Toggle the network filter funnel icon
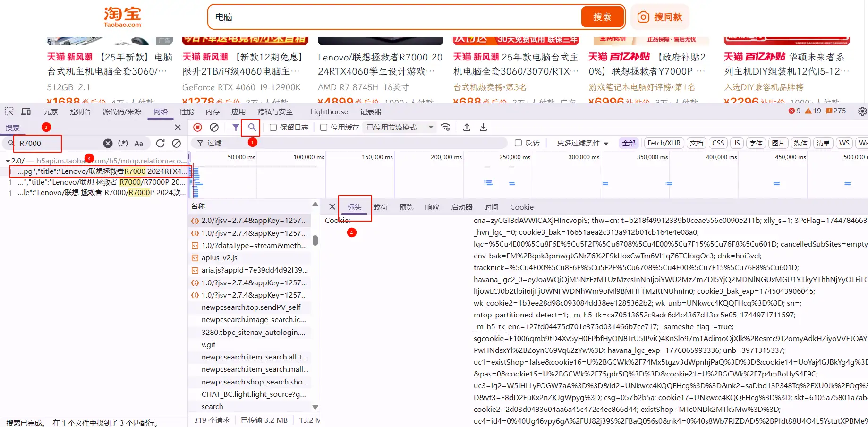The image size is (868, 427). [236, 127]
